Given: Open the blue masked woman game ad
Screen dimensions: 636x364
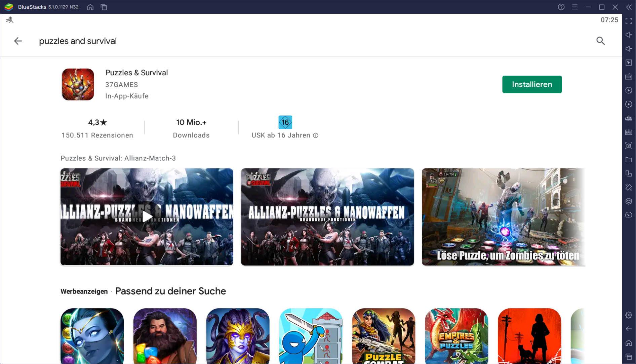Looking at the screenshot, I should pos(92,336).
